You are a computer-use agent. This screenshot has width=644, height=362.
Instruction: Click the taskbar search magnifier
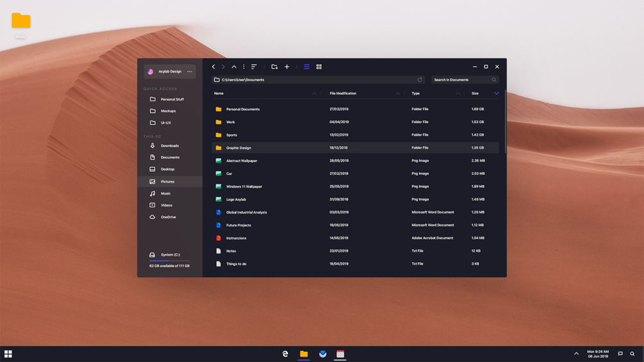point(632,354)
